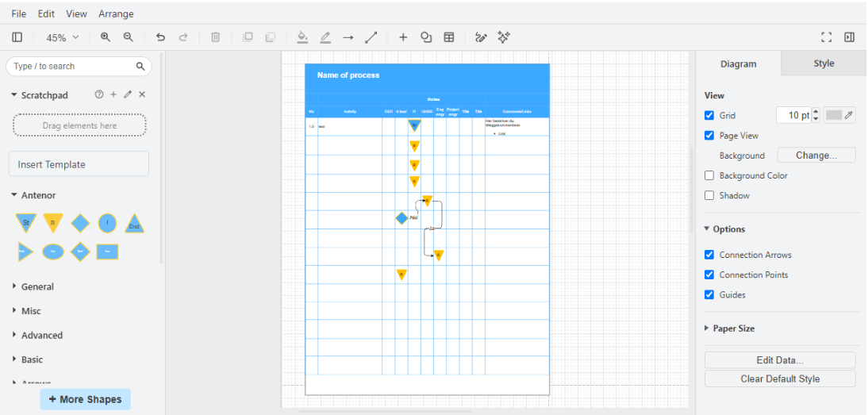Click the Scratchpad edit pencil icon
868x415 pixels.
click(x=128, y=94)
